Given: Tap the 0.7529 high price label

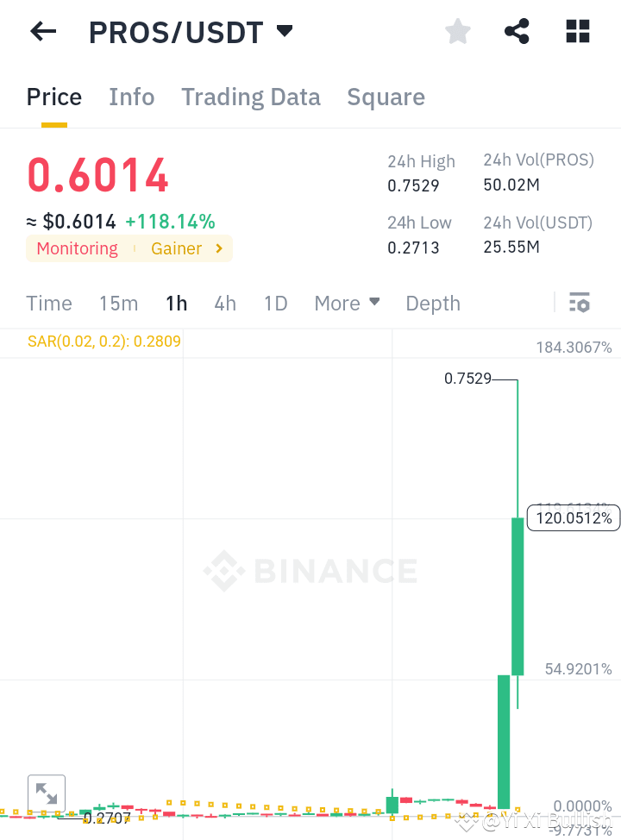Looking at the screenshot, I should coord(468,378).
